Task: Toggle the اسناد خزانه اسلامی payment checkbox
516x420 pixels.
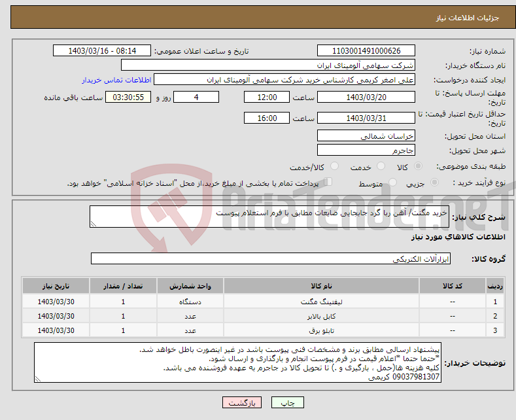Action: 328,182
